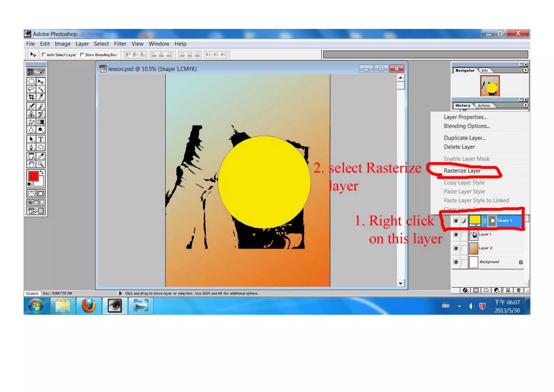Open status bar info options arrow
The height and width of the screenshot is (392, 554).
(x=120, y=293)
